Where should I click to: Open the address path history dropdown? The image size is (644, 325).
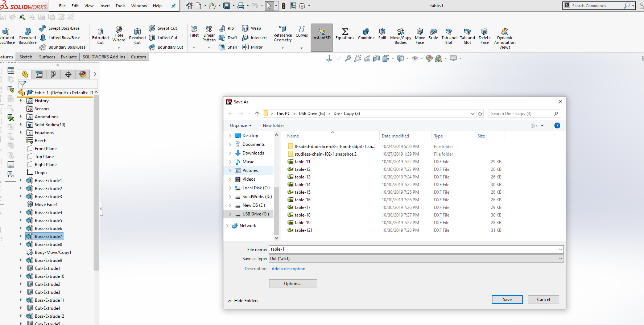point(472,114)
